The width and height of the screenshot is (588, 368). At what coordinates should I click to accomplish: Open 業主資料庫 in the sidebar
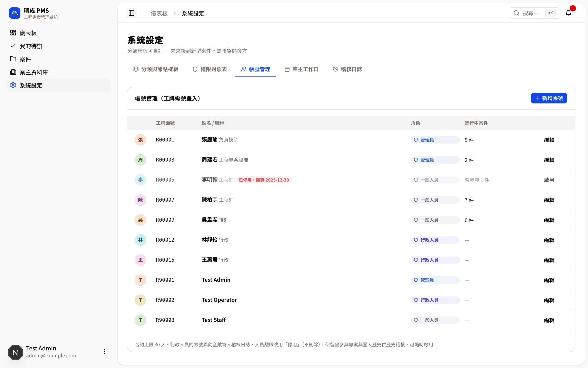59,72
